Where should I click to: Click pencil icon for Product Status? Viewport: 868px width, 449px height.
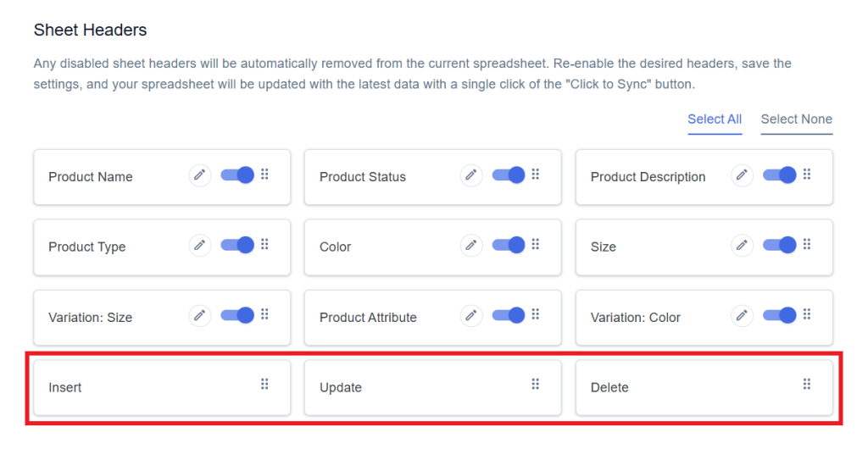pos(471,175)
